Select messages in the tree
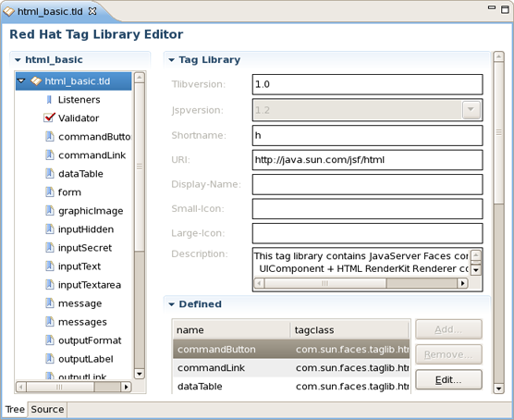Screen dimensions: 514x420 click(x=82, y=322)
